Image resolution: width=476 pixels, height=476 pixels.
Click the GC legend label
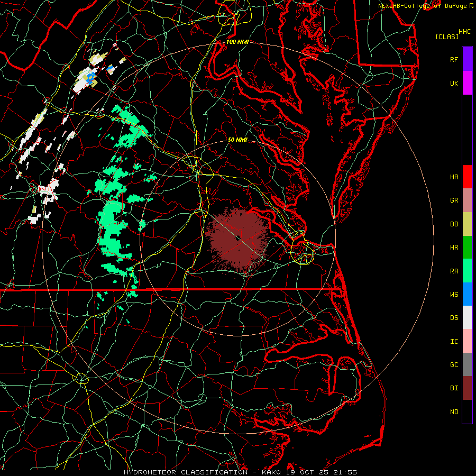pos(454,365)
